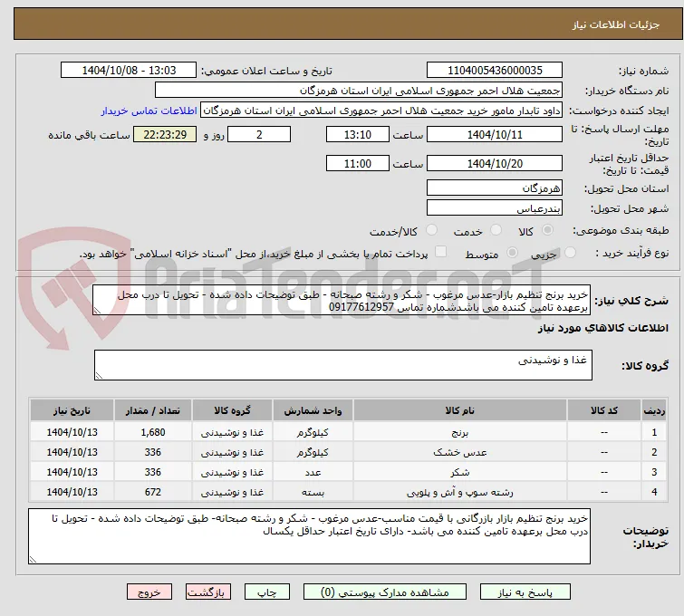This screenshot has width=684, height=616.
Task: Click the unit cell کیلوگرم in برنج row
Action: [x=313, y=432]
